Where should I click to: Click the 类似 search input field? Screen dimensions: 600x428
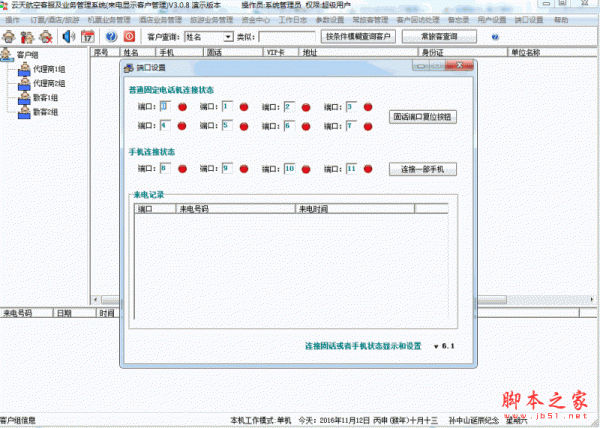click(287, 37)
